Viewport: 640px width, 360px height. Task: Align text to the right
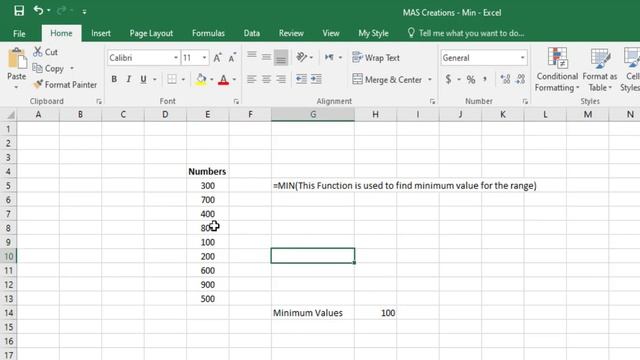tap(281, 79)
